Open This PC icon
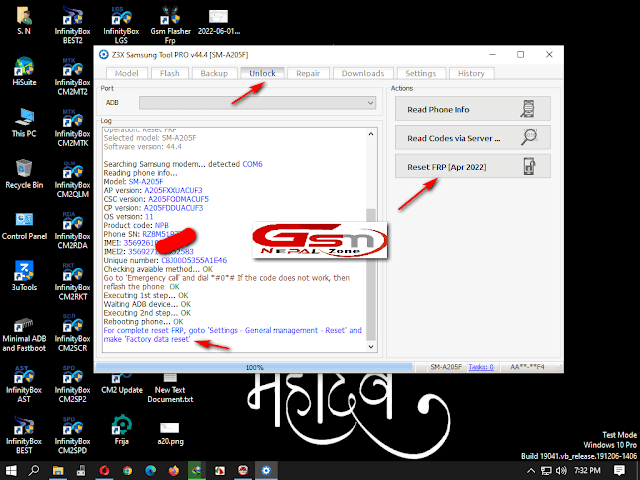 click(24, 122)
